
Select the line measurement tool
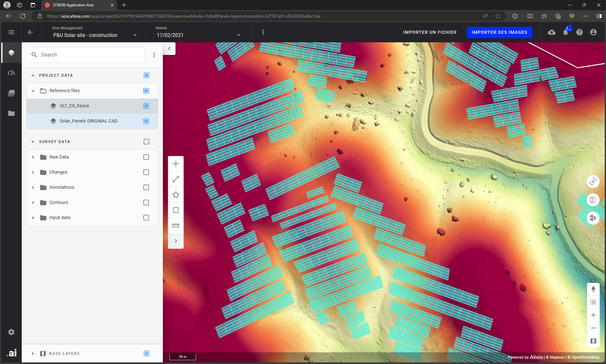[x=176, y=179]
